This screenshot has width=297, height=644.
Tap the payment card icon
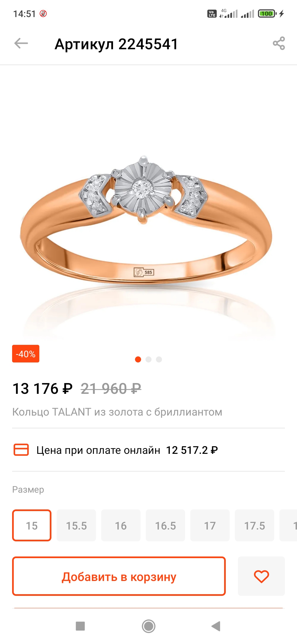click(21, 450)
